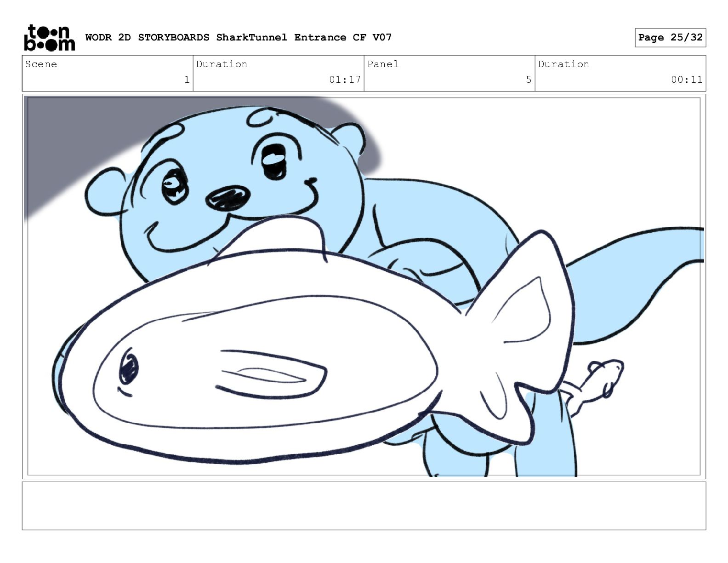This screenshot has width=728, height=563.
Task: Select the storyboard title text "WODR 2D STORYBOARDS SharkTunnel Entrance CF V07"
Action: pos(239,37)
